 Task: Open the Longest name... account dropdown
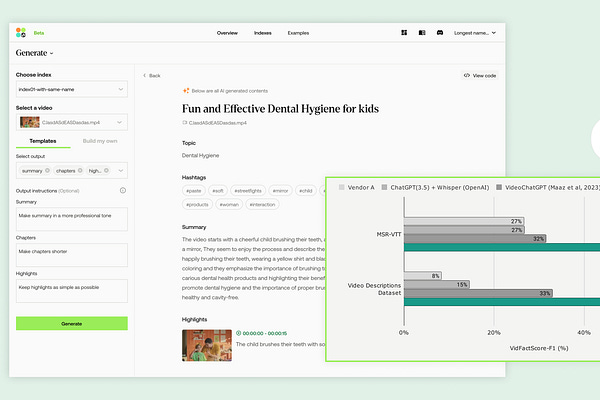(475, 33)
